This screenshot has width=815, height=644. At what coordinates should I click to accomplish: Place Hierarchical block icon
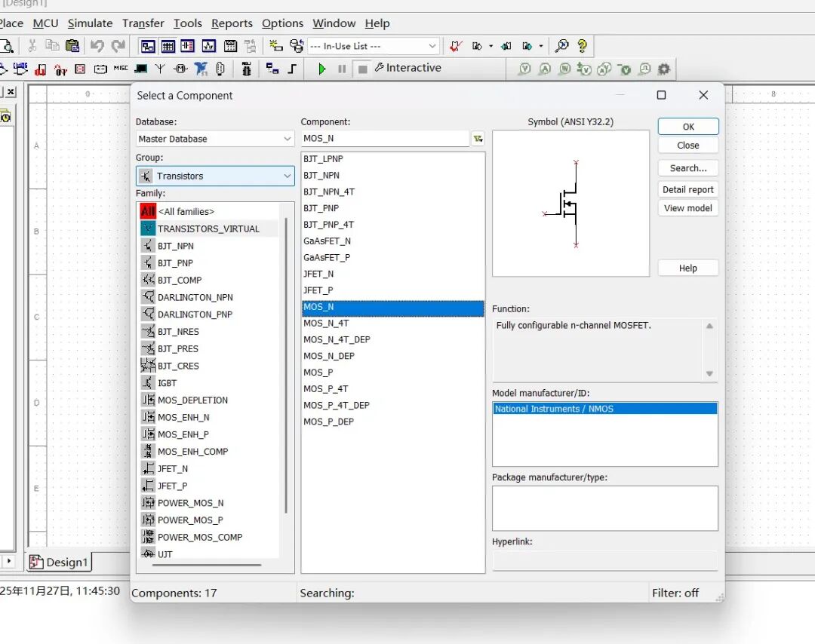[272, 69]
